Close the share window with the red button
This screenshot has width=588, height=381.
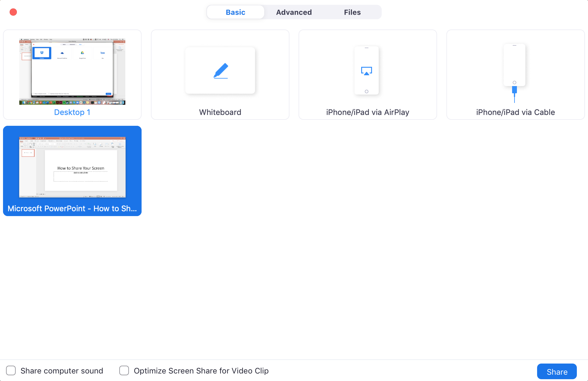(13, 12)
